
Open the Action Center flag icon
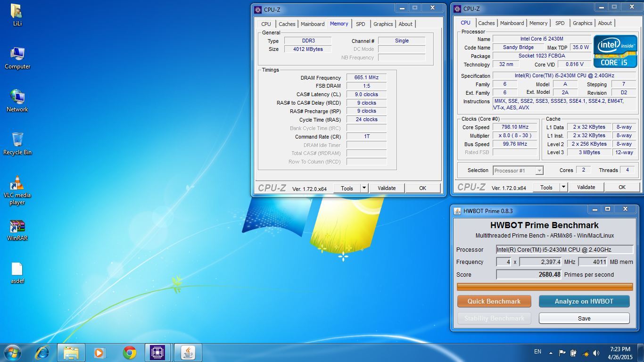tap(562, 353)
